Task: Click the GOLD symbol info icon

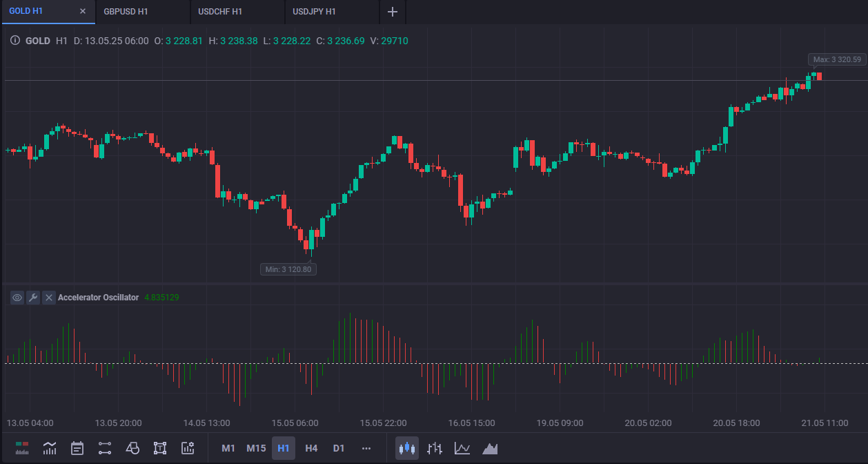Action: (x=15, y=41)
